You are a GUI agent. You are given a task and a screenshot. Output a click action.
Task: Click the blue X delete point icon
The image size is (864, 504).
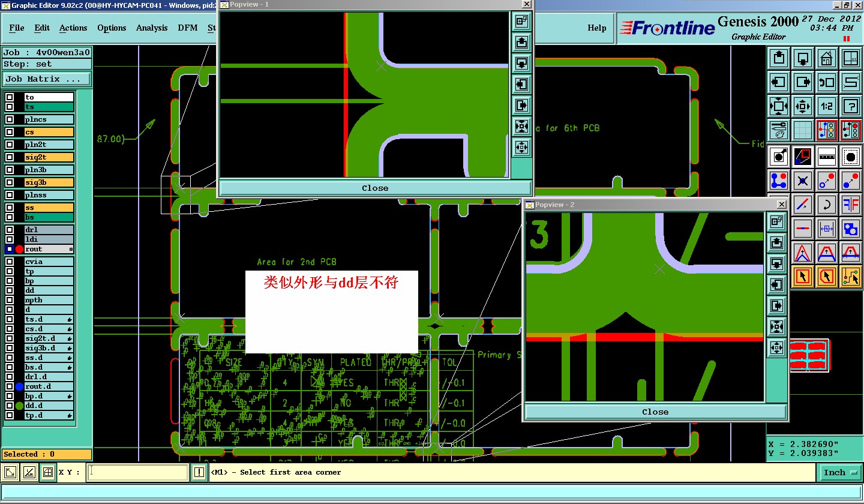(803, 181)
